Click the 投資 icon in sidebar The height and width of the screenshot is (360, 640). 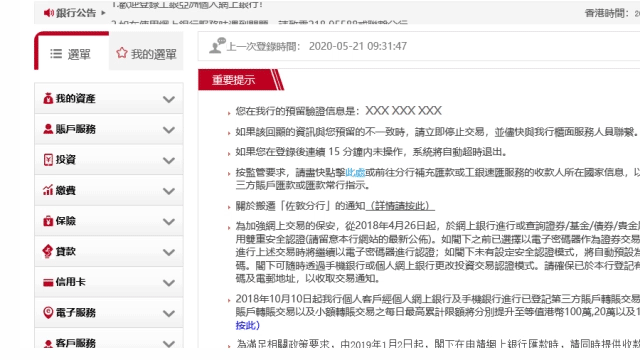point(48,159)
